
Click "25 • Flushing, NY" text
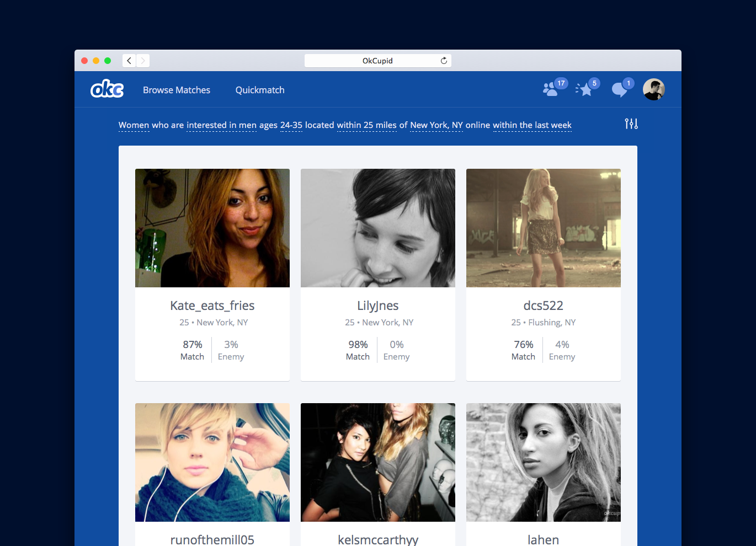tap(544, 323)
